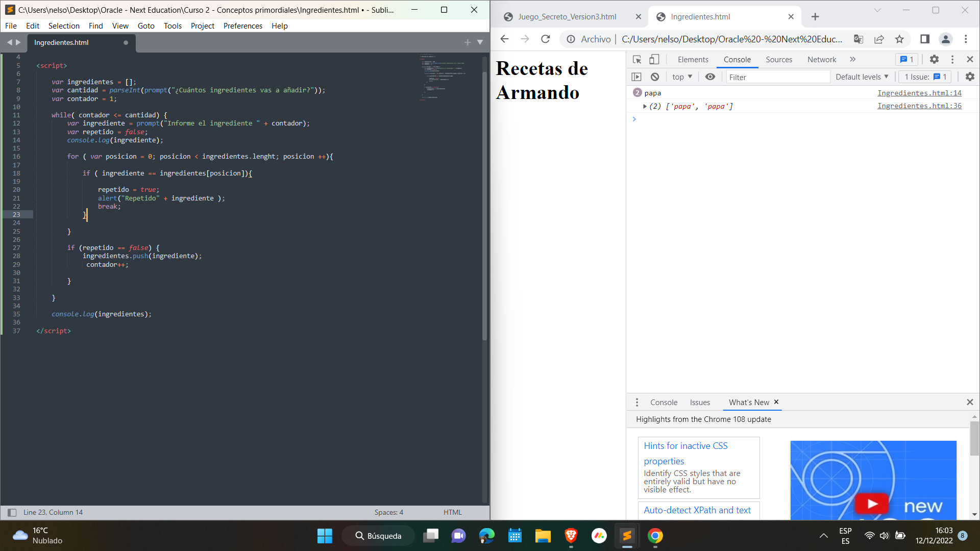Add a new tab with plus in Sublime
980x551 pixels.
[468, 43]
